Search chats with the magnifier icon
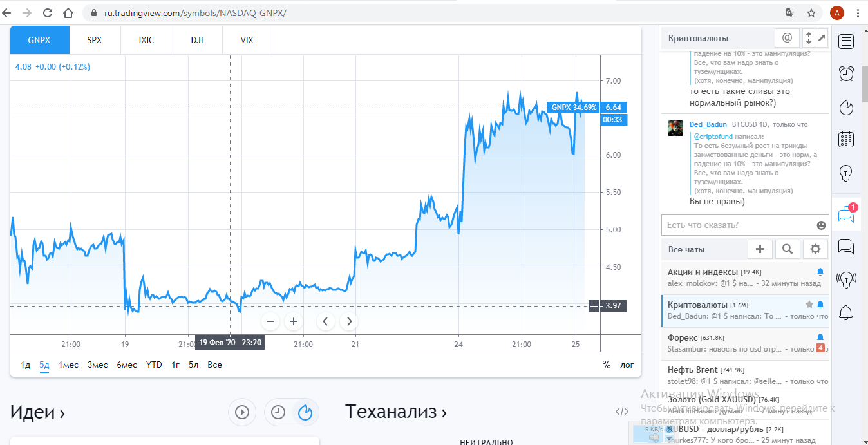Image resolution: width=868 pixels, height=445 pixels. (788, 249)
